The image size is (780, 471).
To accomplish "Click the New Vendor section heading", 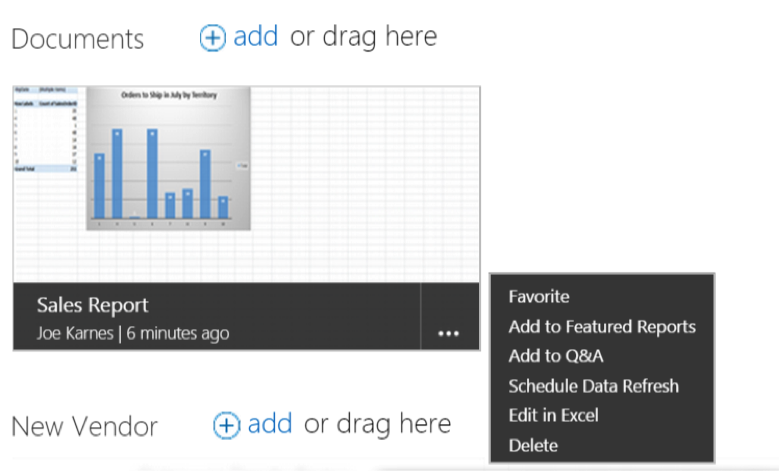I will tap(84, 427).
